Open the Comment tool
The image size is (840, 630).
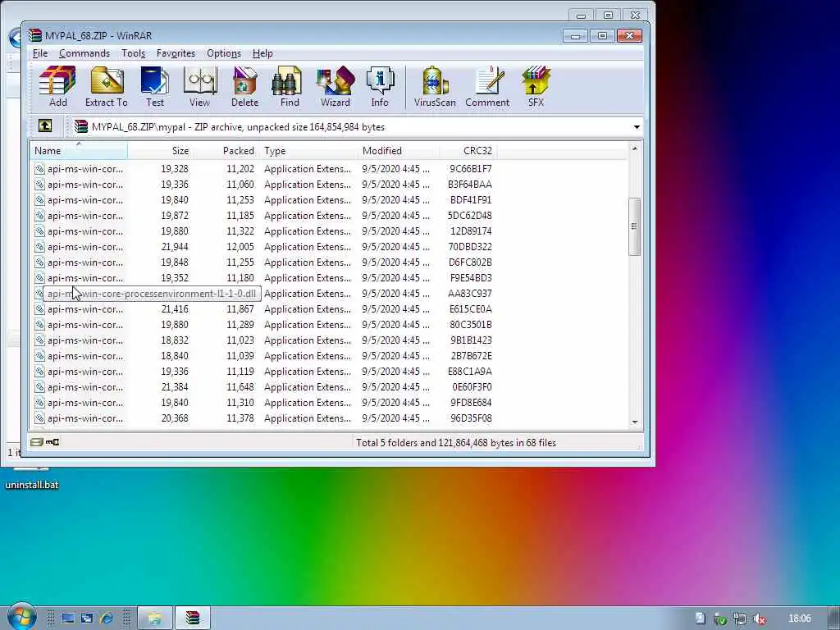tap(487, 87)
